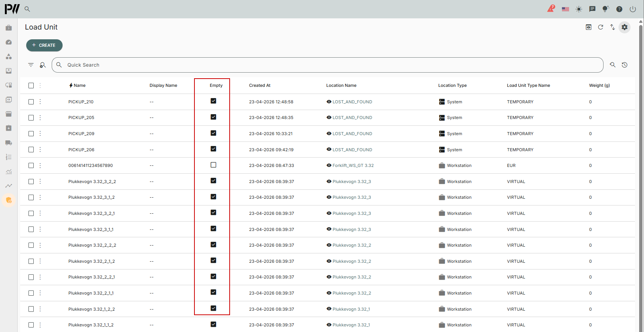Click the power logout icon
The height and width of the screenshot is (332, 644).
[633, 9]
